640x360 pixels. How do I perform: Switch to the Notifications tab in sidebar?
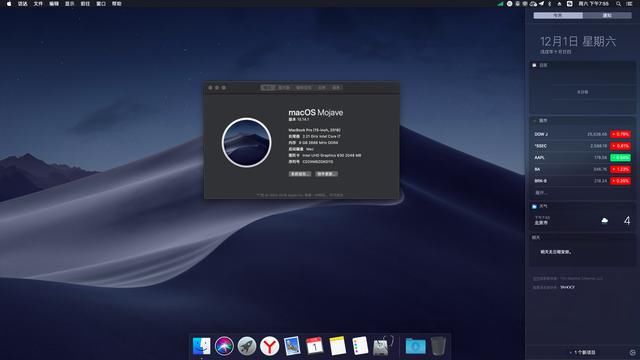click(x=607, y=16)
